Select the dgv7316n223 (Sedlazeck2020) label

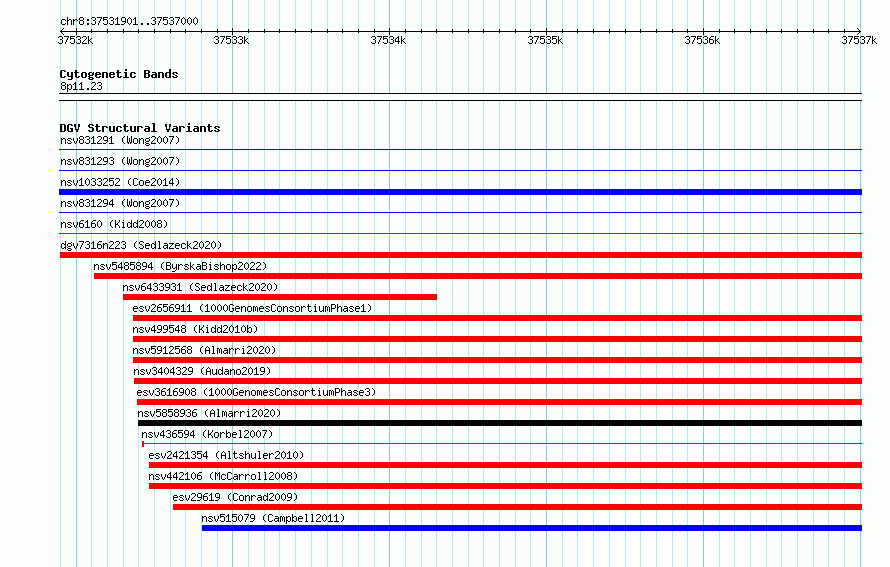coord(141,245)
